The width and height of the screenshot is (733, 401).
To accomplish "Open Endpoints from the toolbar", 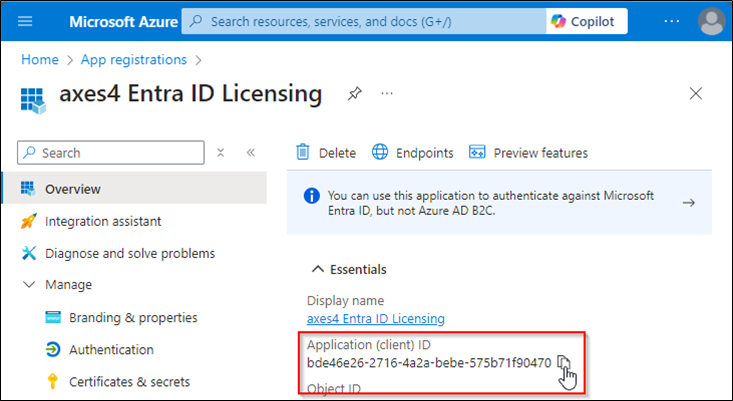I will tap(412, 153).
